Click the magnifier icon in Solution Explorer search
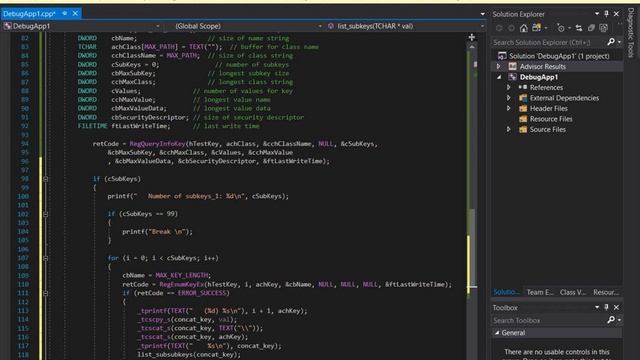The image size is (640, 360). tap(611, 42)
